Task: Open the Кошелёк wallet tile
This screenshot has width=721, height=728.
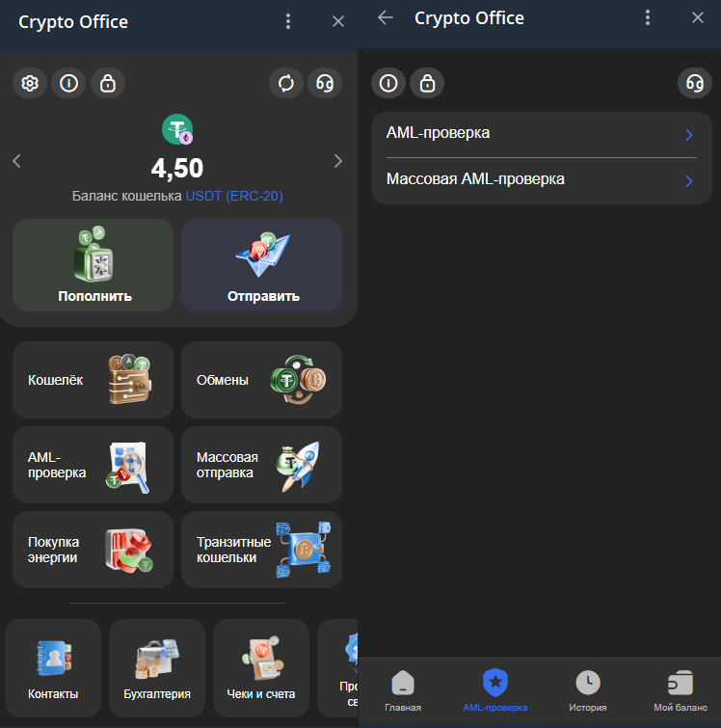Action: click(93, 380)
